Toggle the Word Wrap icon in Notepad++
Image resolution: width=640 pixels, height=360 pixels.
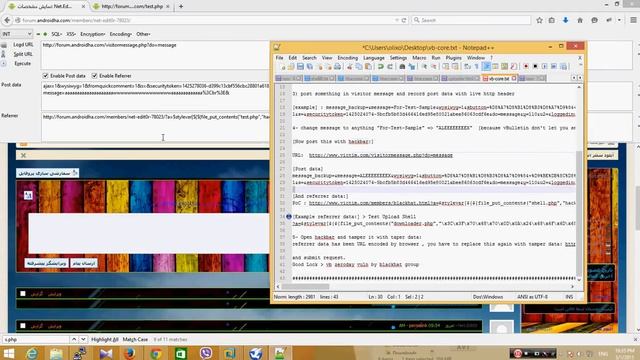467,67
